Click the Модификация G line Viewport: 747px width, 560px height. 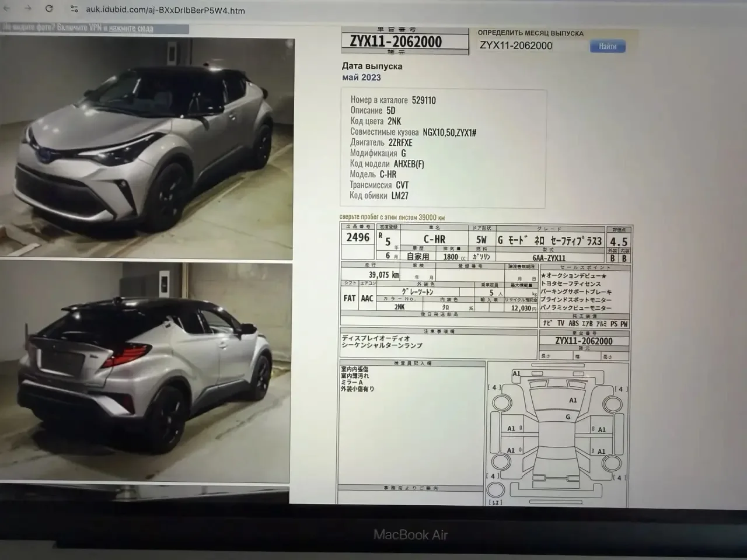coord(378,153)
